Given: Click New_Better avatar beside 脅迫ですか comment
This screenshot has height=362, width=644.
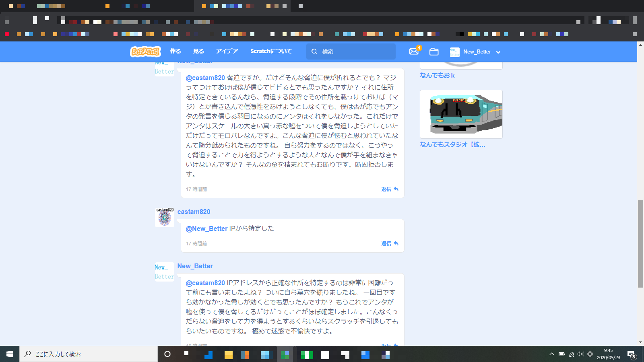Looking at the screenshot, I should pos(165,68).
